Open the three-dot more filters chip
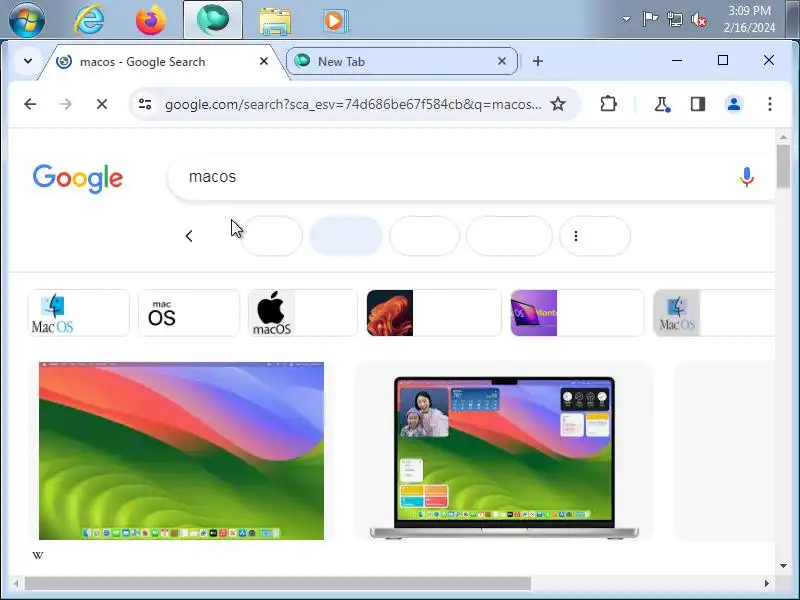 [595, 236]
